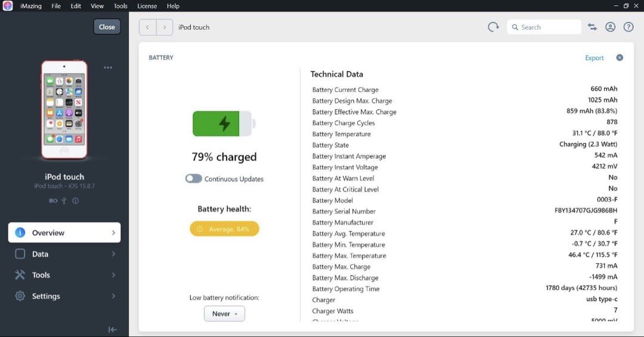Click the Battery Model 0003-F value
The image size is (644, 337).
(x=607, y=199)
